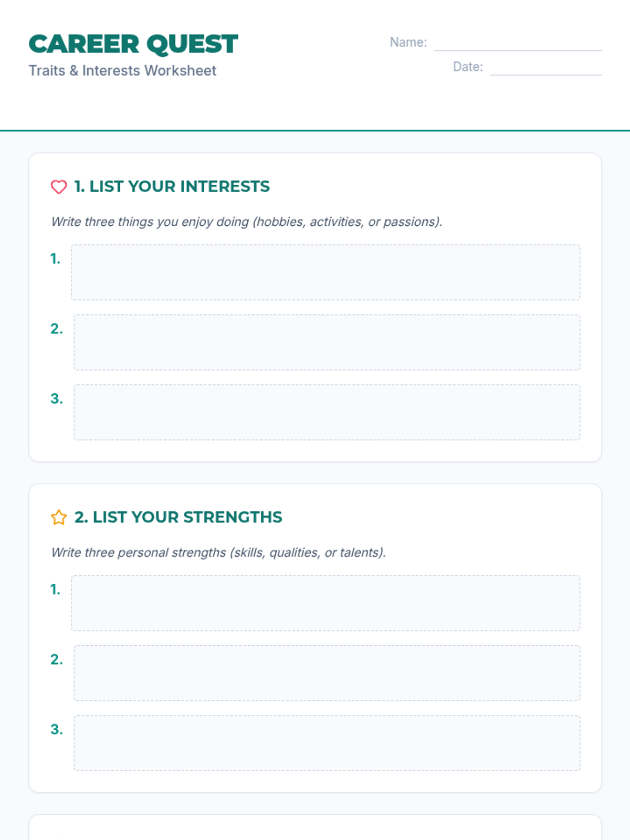Click number 3 label in interests list
The image size is (630, 840).
tap(57, 399)
